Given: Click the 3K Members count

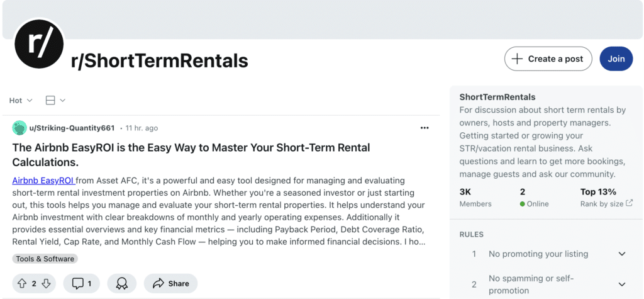Looking at the screenshot, I should (x=475, y=198).
